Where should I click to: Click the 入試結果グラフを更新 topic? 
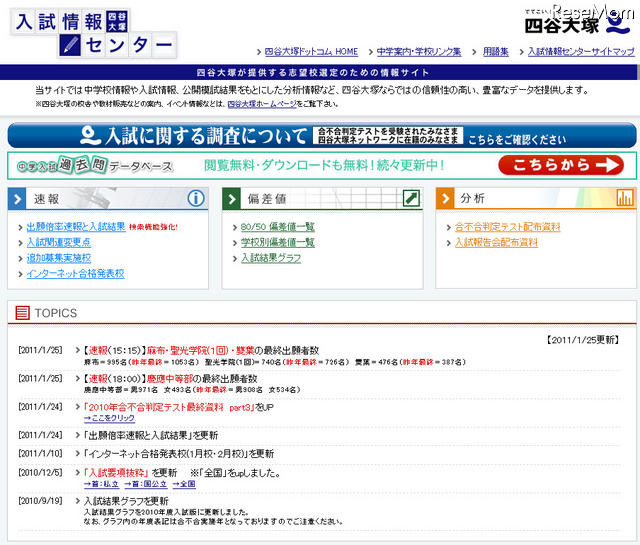pos(126,501)
